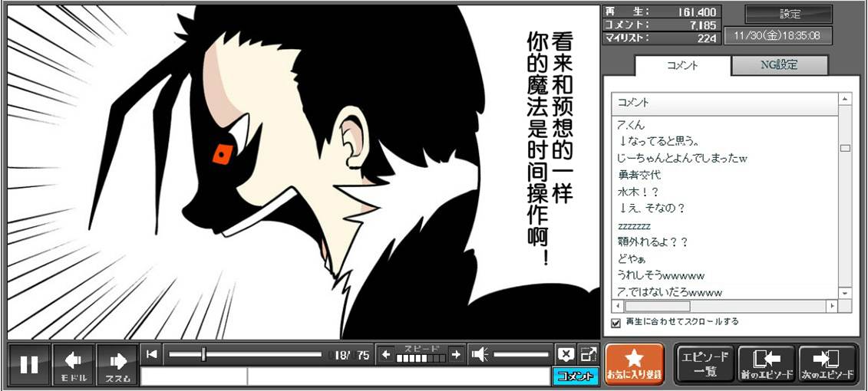
Task: Go to the previous episode
Action: point(766,363)
